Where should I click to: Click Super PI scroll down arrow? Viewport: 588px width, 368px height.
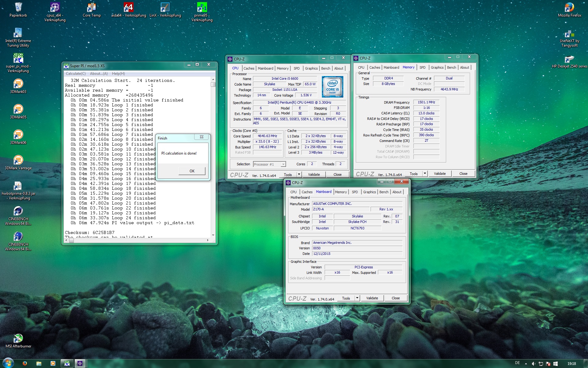[x=213, y=235]
